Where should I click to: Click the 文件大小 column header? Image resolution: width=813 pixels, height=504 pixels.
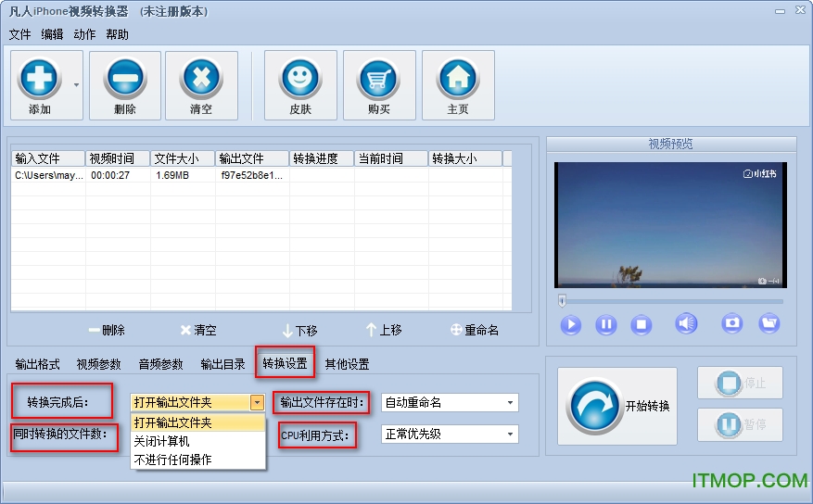point(183,158)
